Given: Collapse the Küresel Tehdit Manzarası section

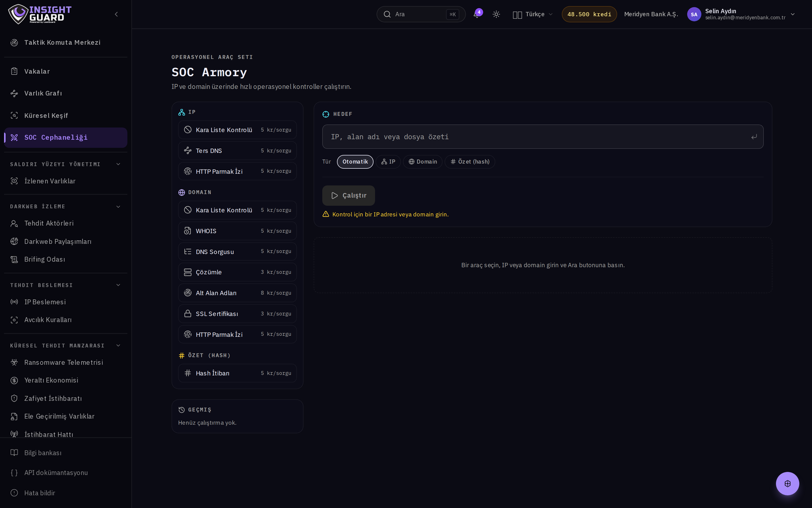Looking at the screenshot, I should click(x=65, y=346).
